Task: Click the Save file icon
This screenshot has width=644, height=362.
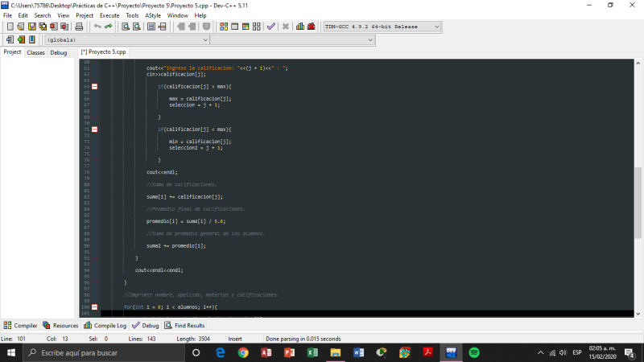Action: [x=32, y=27]
